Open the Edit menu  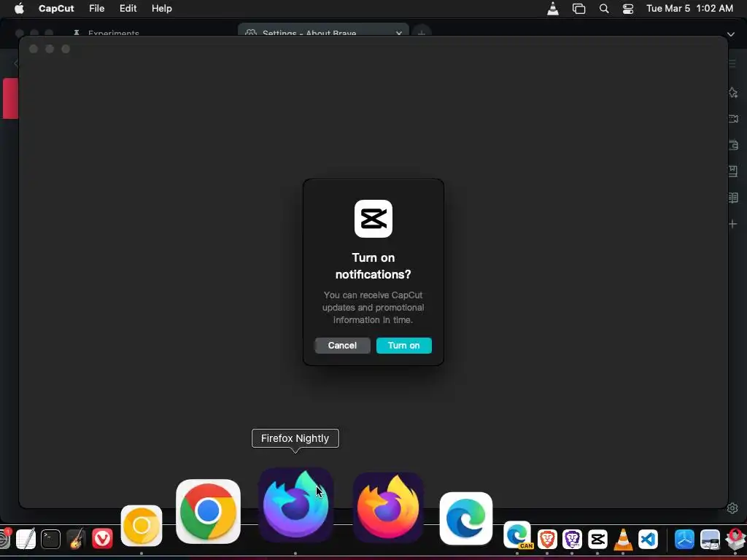pyautogui.click(x=128, y=8)
